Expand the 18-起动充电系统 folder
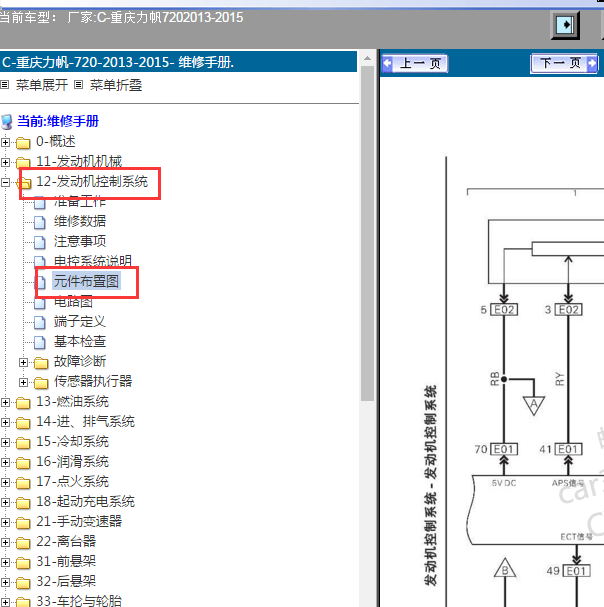 pyautogui.click(x=5, y=502)
